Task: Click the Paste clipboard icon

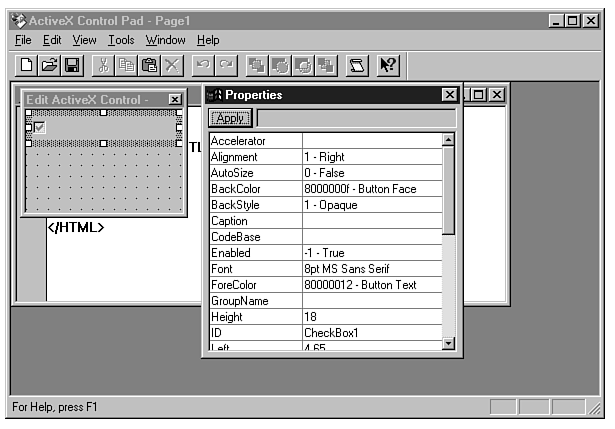Action: point(149,66)
